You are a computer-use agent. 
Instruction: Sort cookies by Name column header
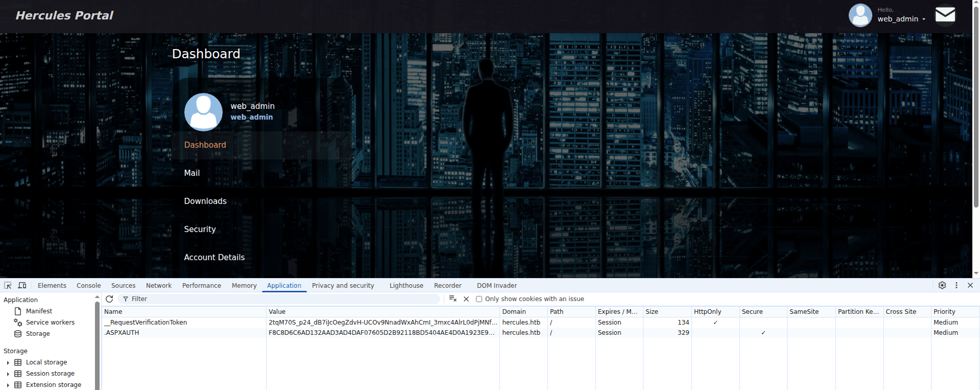click(184, 312)
